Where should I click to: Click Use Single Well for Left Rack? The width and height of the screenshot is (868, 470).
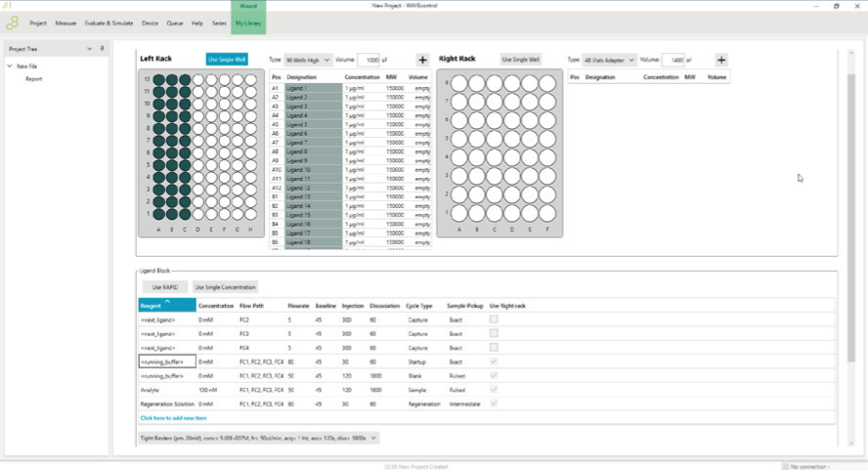coord(227,60)
